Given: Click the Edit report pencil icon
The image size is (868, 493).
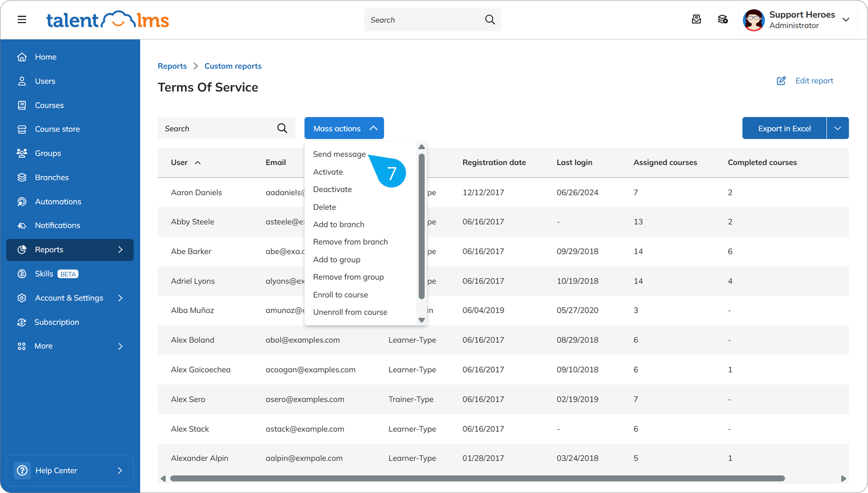Looking at the screenshot, I should point(781,81).
